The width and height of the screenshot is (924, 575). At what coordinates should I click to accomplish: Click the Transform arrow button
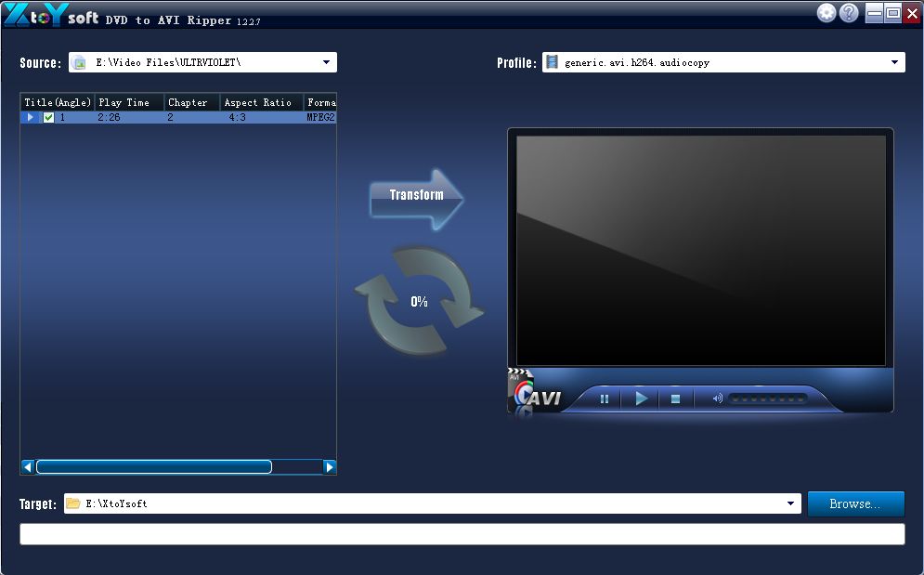(416, 199)
